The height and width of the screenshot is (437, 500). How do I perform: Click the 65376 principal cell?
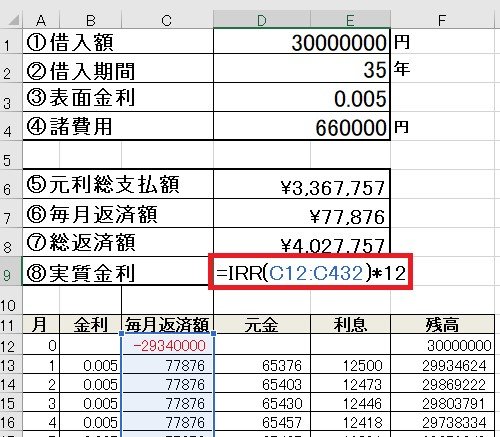262,365
